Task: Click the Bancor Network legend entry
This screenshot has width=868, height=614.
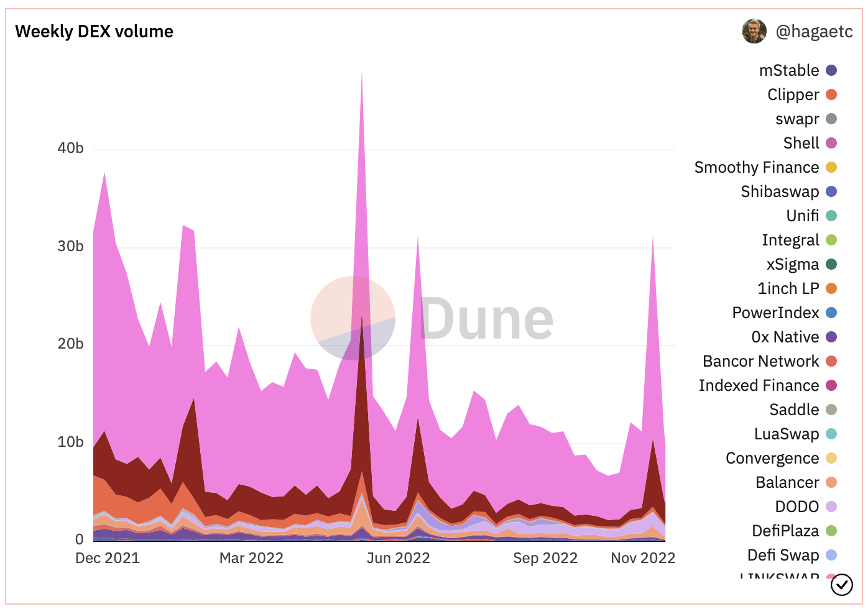Action: [x=760, y=362]
